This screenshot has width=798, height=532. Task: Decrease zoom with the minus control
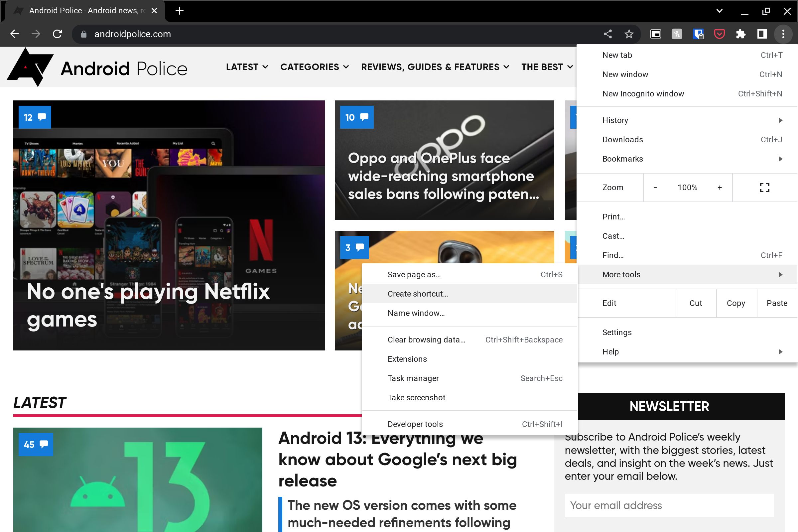tap(655, 187)
